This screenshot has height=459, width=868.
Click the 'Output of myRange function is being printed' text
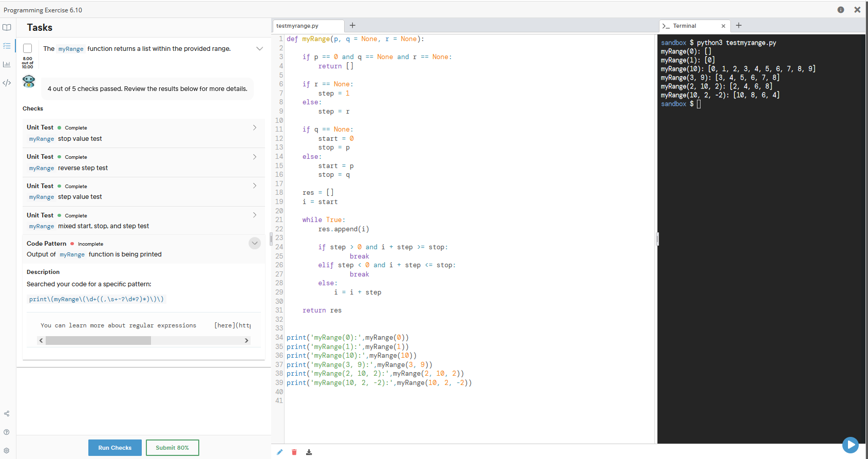coord(94,254)
